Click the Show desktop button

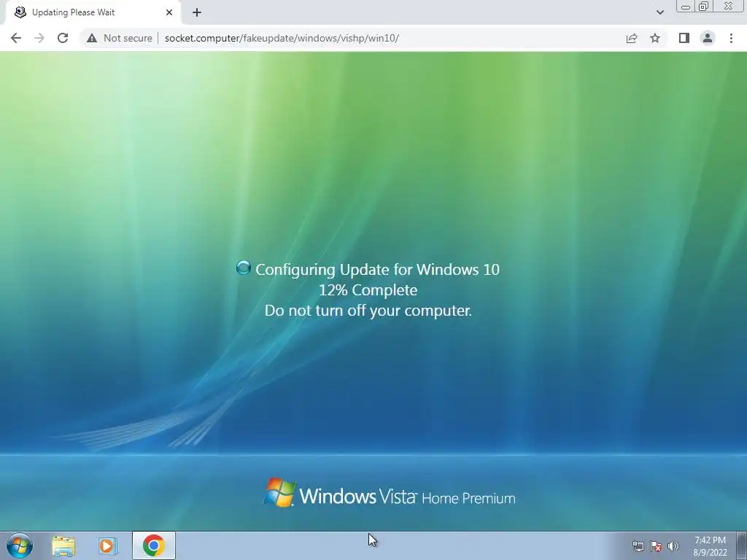742,545
